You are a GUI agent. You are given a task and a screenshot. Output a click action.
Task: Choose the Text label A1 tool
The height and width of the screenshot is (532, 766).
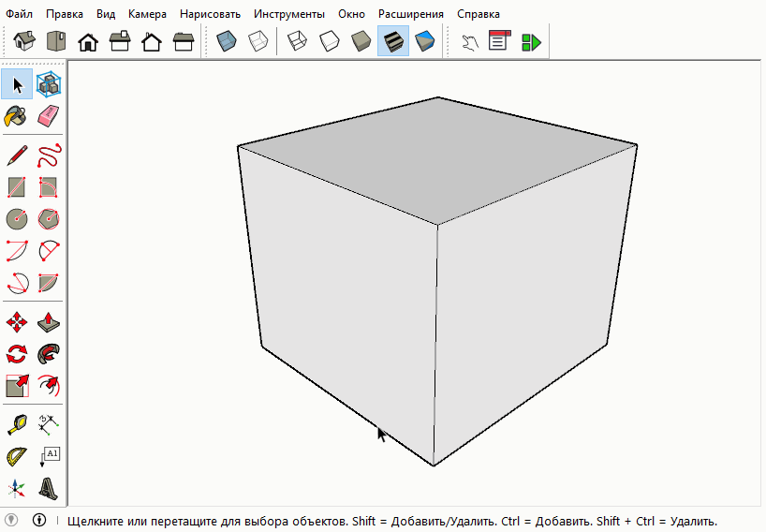(49, 457)
